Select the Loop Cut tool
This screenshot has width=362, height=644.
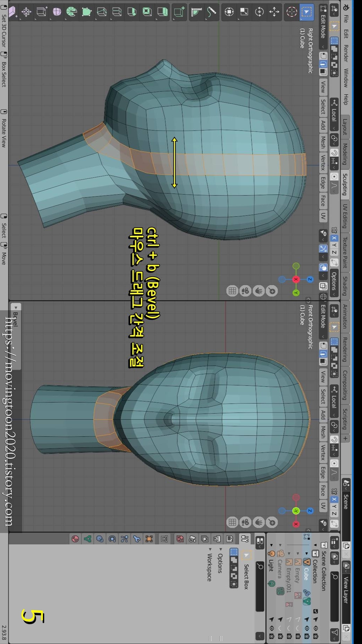pyautogui.click(x=117, y=12)
